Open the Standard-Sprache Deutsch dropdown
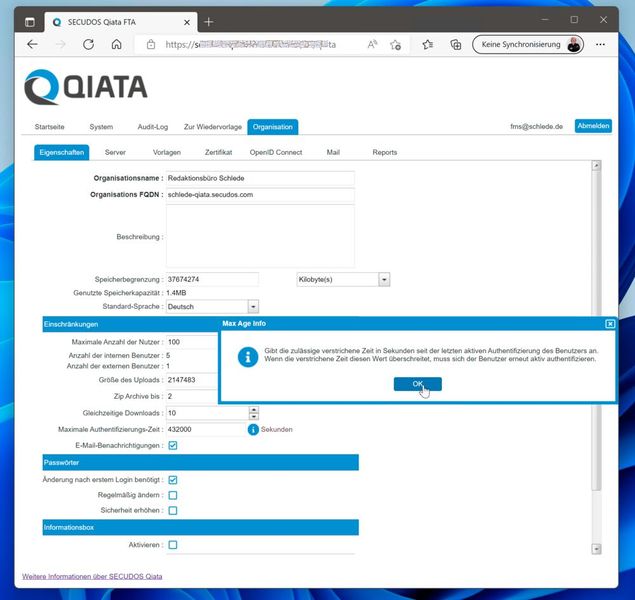 point(253,306)
